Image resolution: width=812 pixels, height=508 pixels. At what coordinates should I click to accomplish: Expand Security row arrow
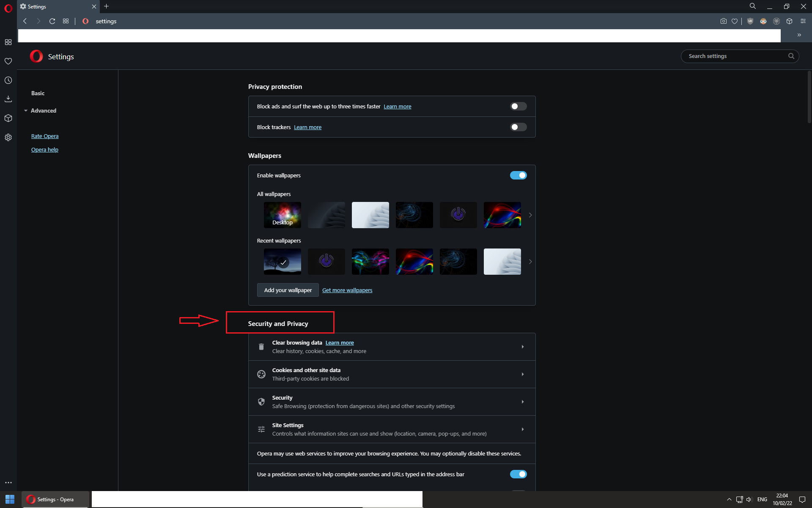(523, 402)
